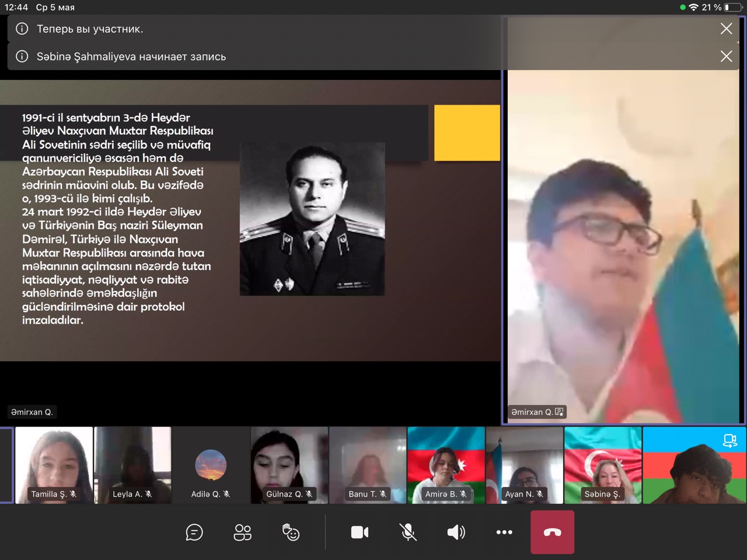
Task: Tap the 12:44 clock in status bar
Action: (16, 8)
